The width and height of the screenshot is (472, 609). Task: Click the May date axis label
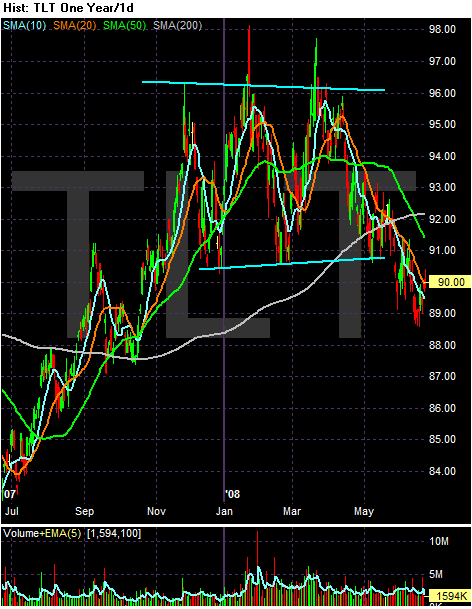point(364,511)
